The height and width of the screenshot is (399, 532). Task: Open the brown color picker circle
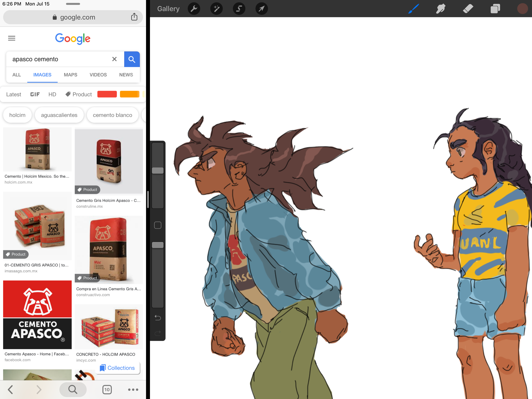(x=522, y=9)
